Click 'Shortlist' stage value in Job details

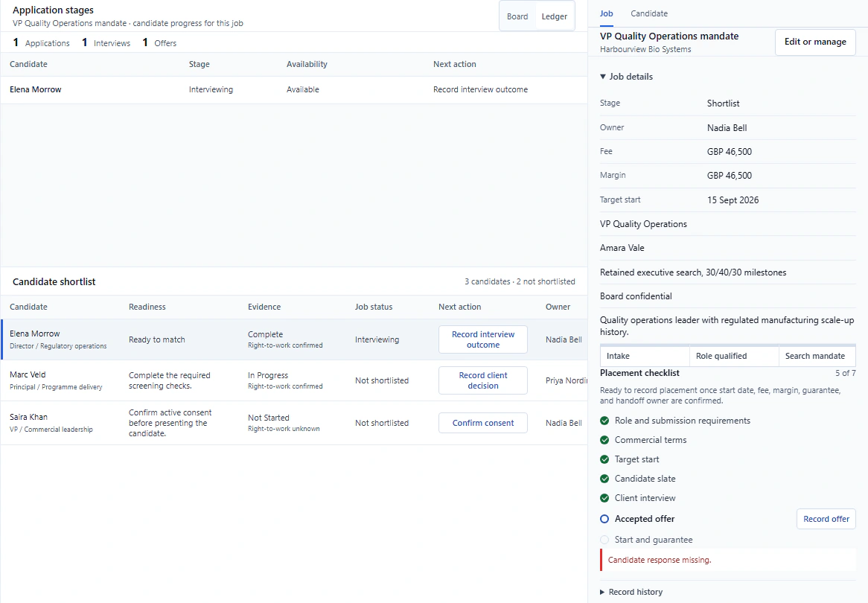tap(723, 103)
